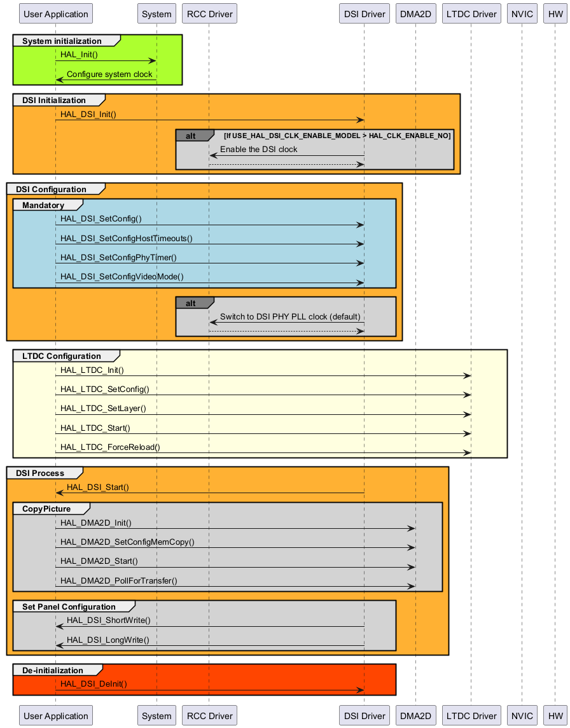Image resolution: width=570 pixels, height=728 pixels.
Task: Click the bottom HW participant box
Action: pos(555,715)
